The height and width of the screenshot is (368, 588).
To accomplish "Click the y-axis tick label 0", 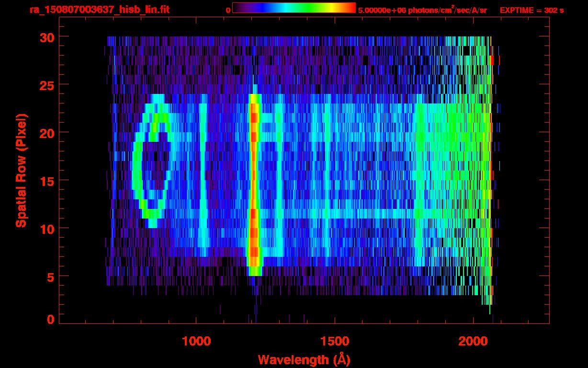I will point(50,319).
